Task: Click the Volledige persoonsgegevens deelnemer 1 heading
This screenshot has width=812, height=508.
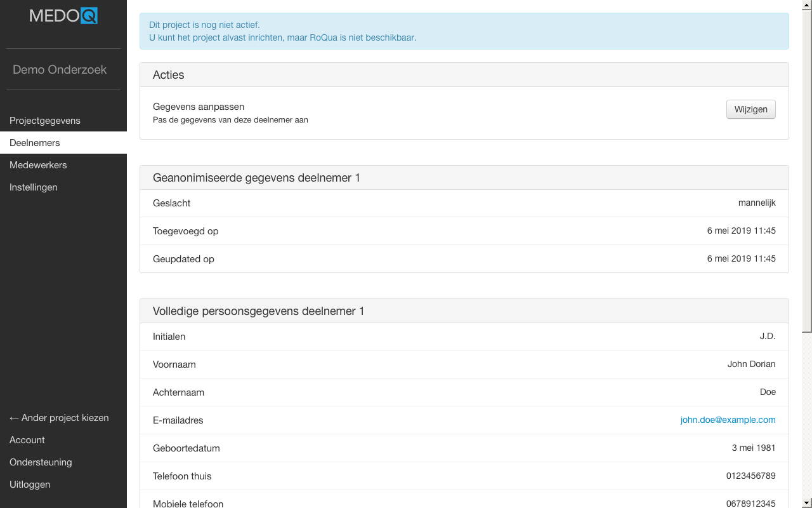Action: tap(258, 311)
